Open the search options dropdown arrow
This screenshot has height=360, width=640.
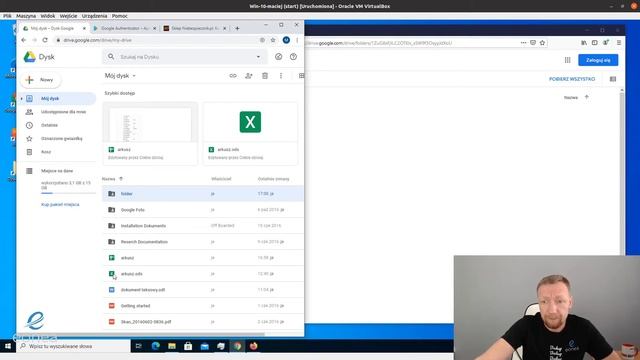pos(258,57)
